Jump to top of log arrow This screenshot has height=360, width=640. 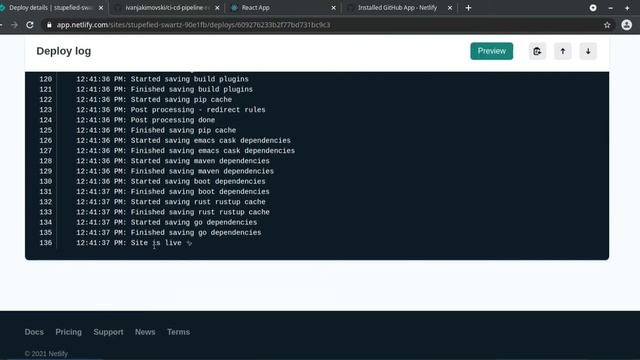pos(563,51)
